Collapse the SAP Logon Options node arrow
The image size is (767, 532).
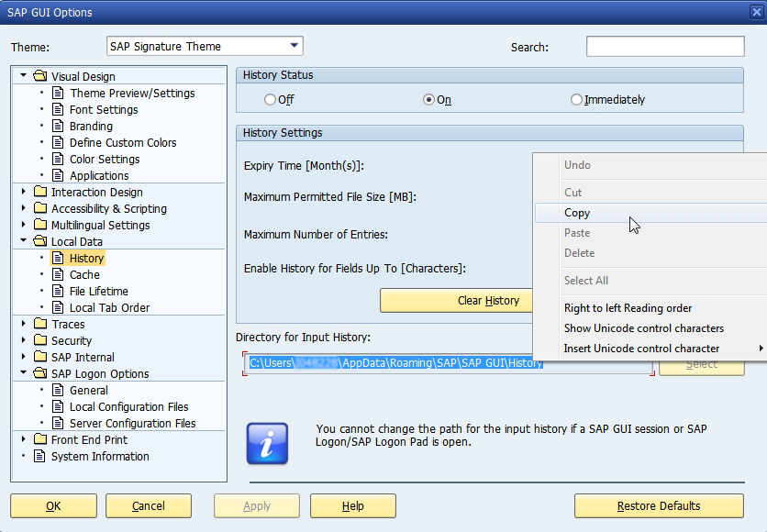[23, 372]
